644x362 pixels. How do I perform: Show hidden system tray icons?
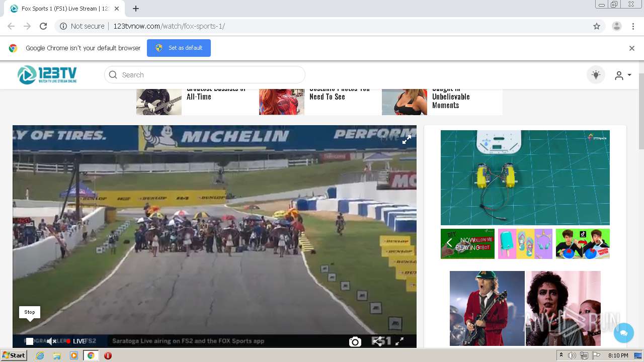(561, 355)
